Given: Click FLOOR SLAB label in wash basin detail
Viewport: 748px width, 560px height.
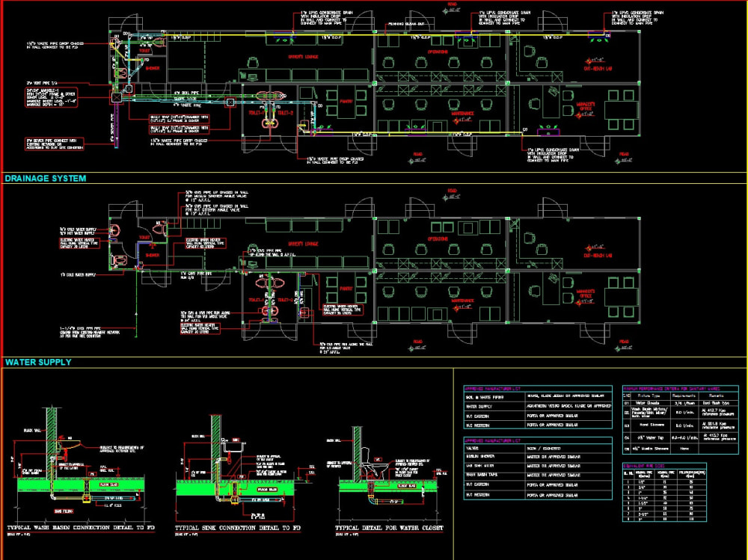Looking at the screenshot, I should click(108, 485).
